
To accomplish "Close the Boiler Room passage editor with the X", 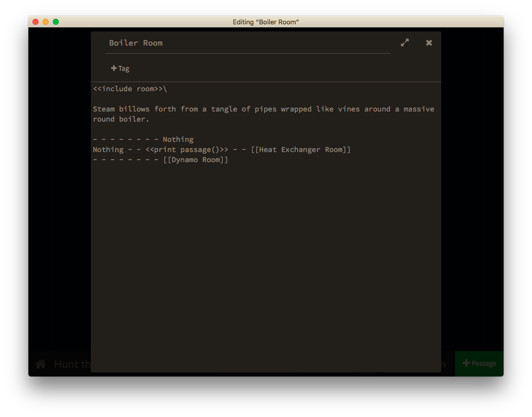I will [x=429, y=43].
